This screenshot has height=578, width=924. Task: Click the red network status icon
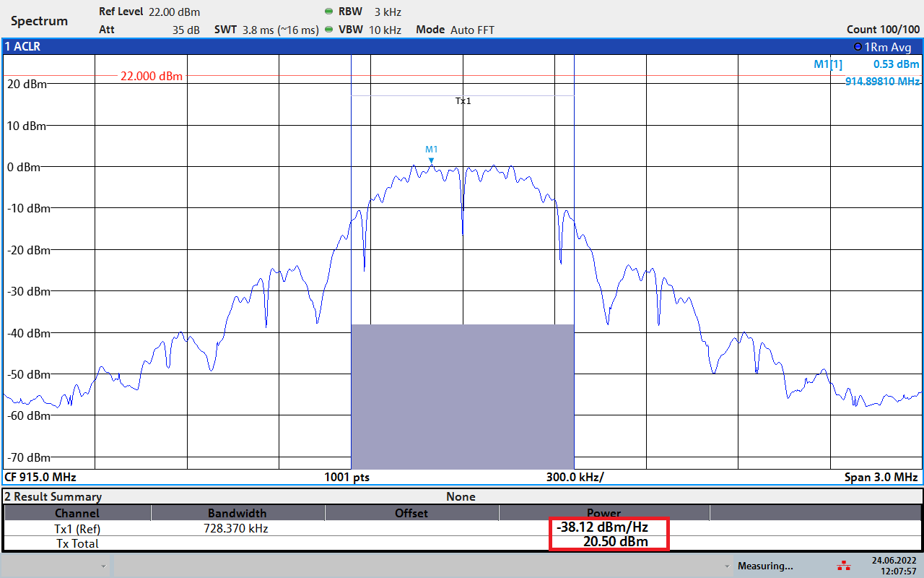pos(842,565)
